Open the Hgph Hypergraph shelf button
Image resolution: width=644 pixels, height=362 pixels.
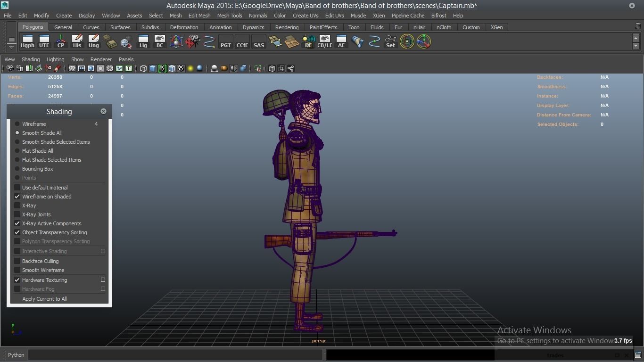(27, 41)
